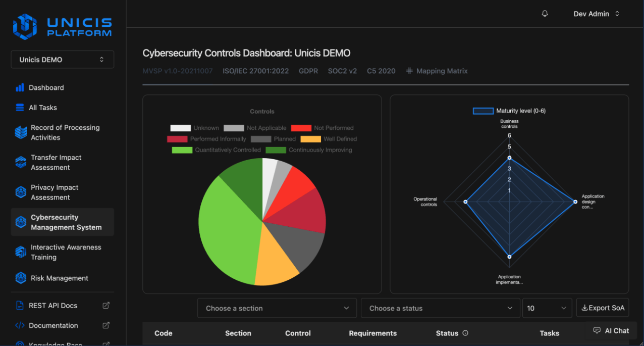Switch to the GDPR tab
Viewport: 644px width, 346px height.
(308, 71)
